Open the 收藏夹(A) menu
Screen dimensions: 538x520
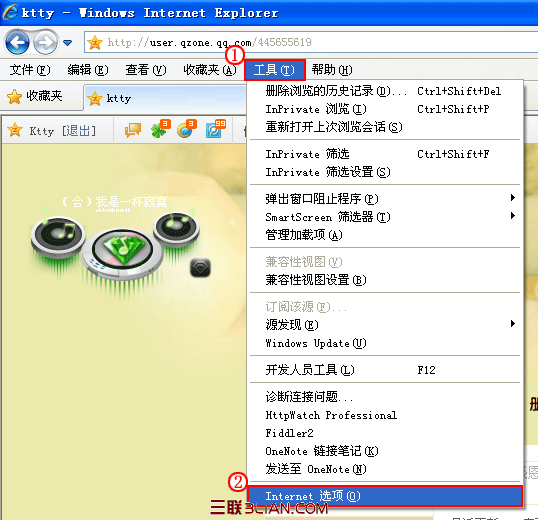(210, 70)
